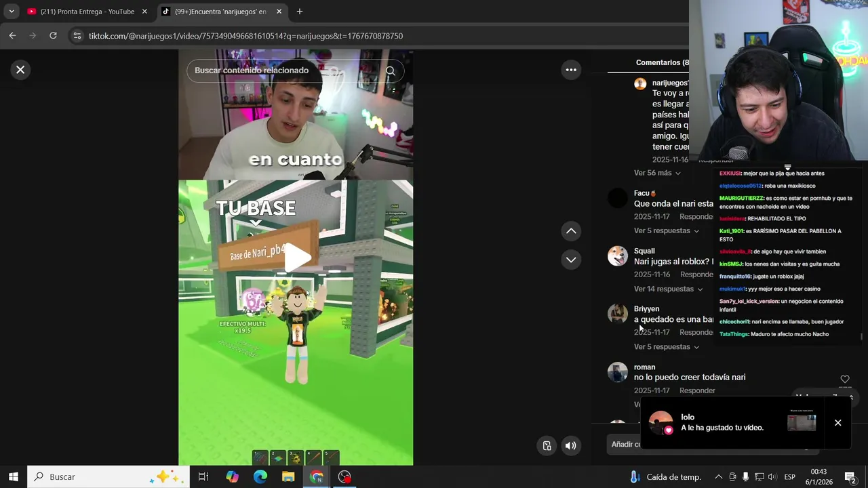Viewport: 868px width, 488px height.
Task: Open the red circular app on taskbar
Action: pyautogui.click(x=344, y=476)
